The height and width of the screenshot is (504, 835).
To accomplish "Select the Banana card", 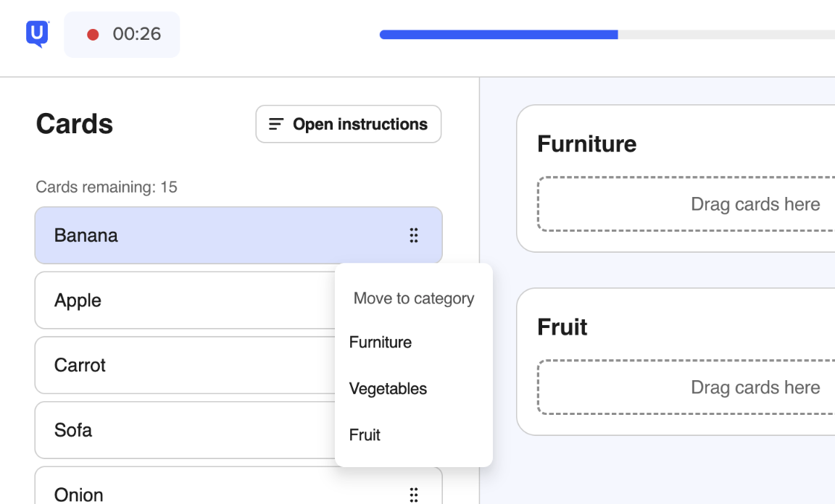I will tap(238, 235).
